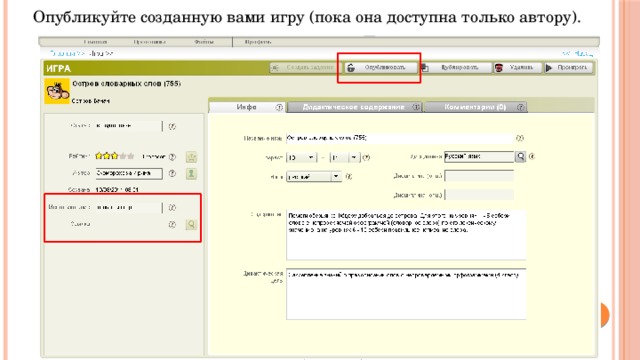Viewport: 640px width, 360px height.
Task: Open the status dropdown in left panel
Action: click(x=129, y=126)
